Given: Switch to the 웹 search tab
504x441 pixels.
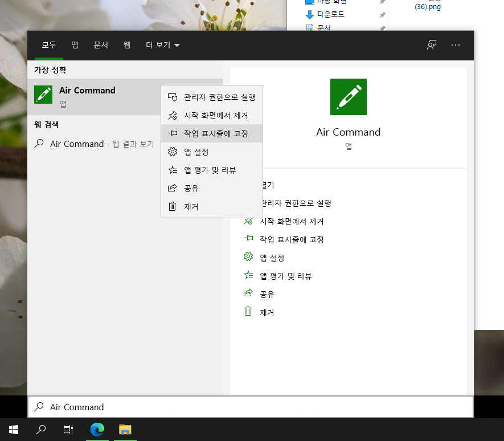Looking at the screenshot, I should pyautogui.click(x=127, y=45).
